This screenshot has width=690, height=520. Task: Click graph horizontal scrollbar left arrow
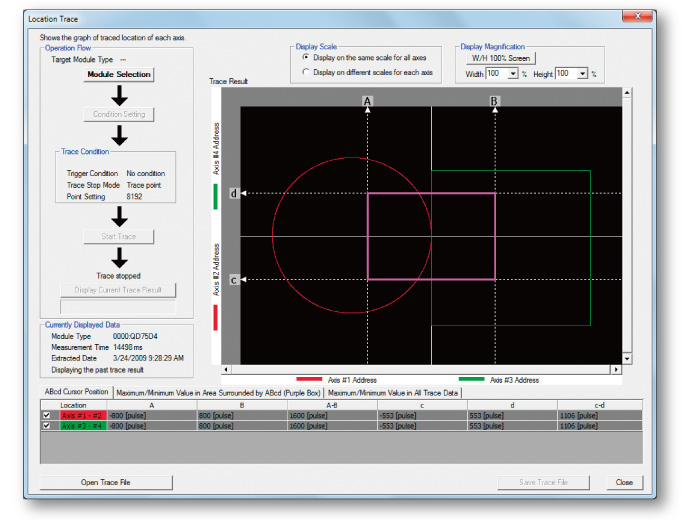226,370
